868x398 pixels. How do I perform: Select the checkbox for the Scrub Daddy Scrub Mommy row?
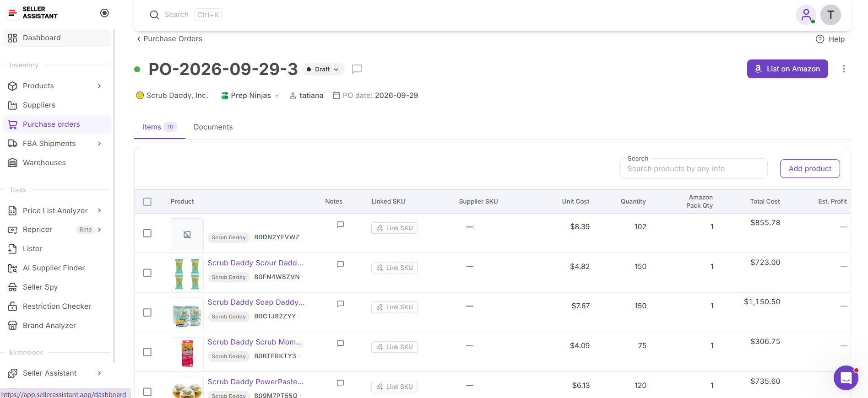pyautogui.click(x=147, y=352)
